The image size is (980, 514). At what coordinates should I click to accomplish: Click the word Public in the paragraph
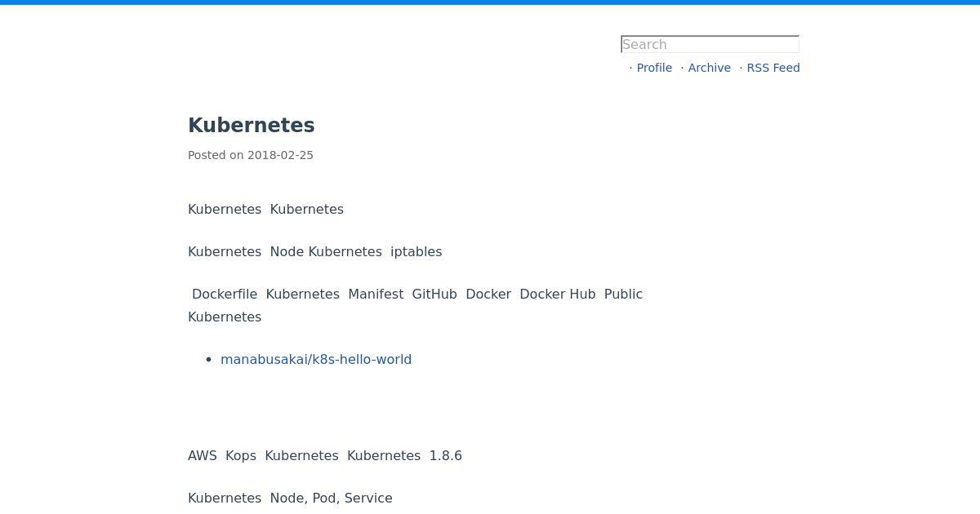(x=623, y=294)
